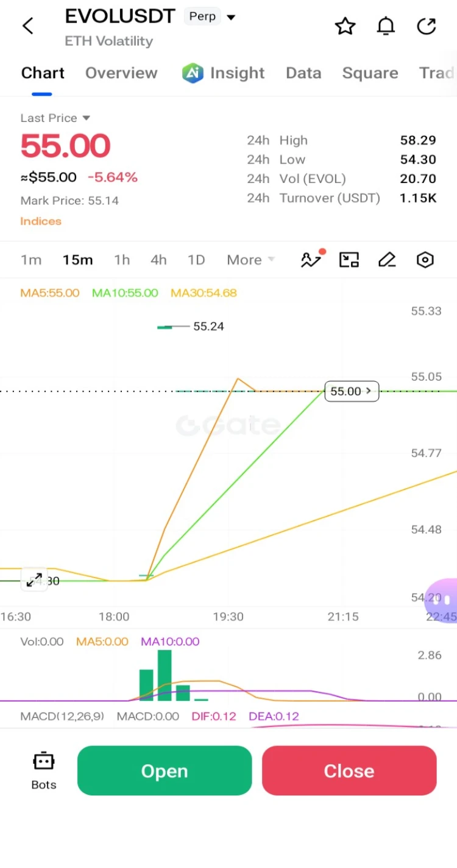Expand chart to fullscreen
This screenshot has height=868, width=457.
[34, 579]
